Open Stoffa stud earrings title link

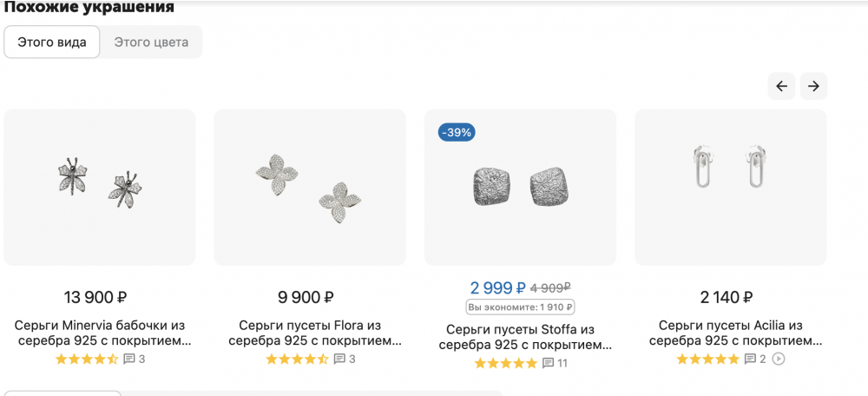click(x=520, y=337)
